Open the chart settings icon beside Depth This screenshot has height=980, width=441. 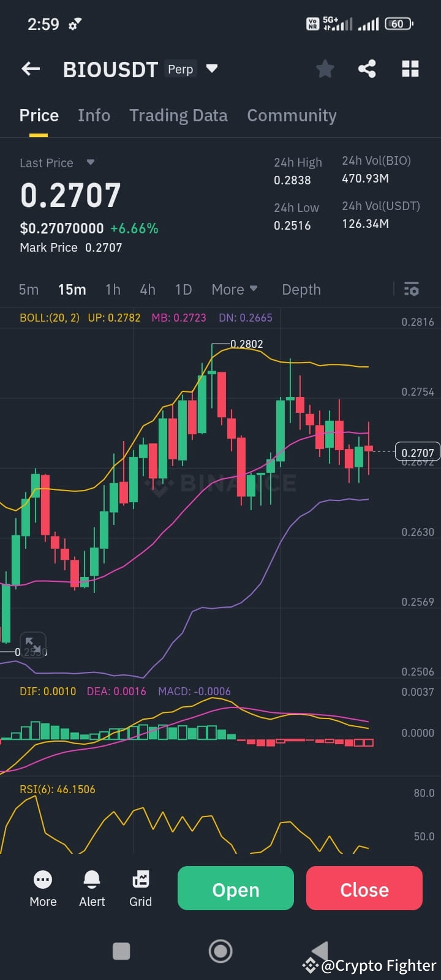point(411,288)
